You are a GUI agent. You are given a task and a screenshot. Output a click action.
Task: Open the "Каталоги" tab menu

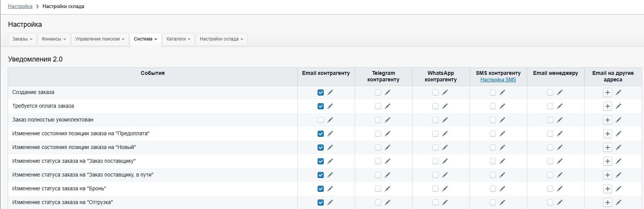point(178,39)
